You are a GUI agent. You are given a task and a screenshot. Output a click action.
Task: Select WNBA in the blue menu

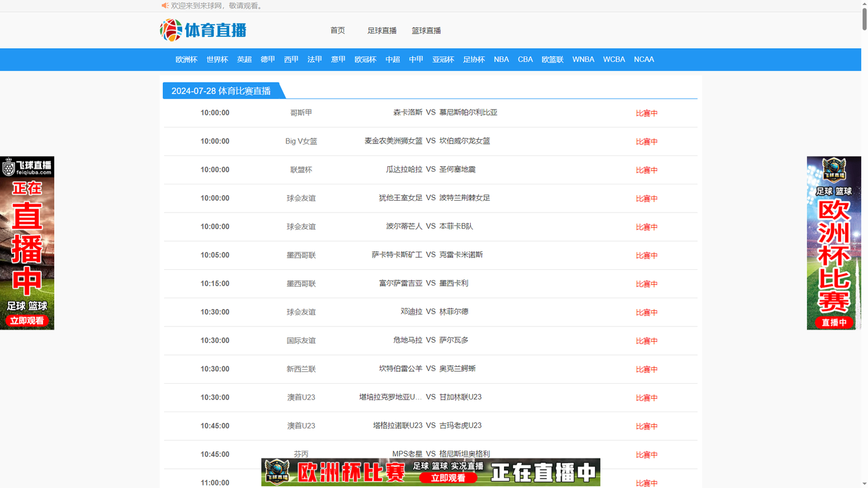click(x=583, y=59)
